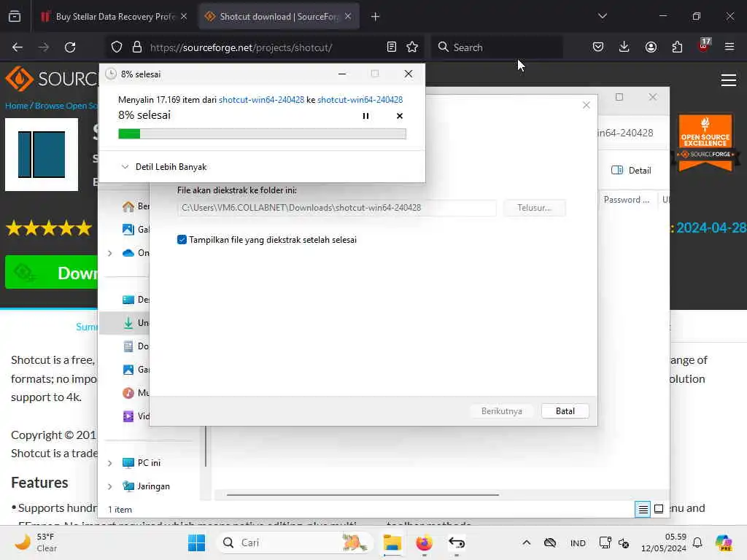Image resolution: width=747 pixels, height=560 pixels.
Task: Click the SourceForge logo
Action: [x=52, y=79]
